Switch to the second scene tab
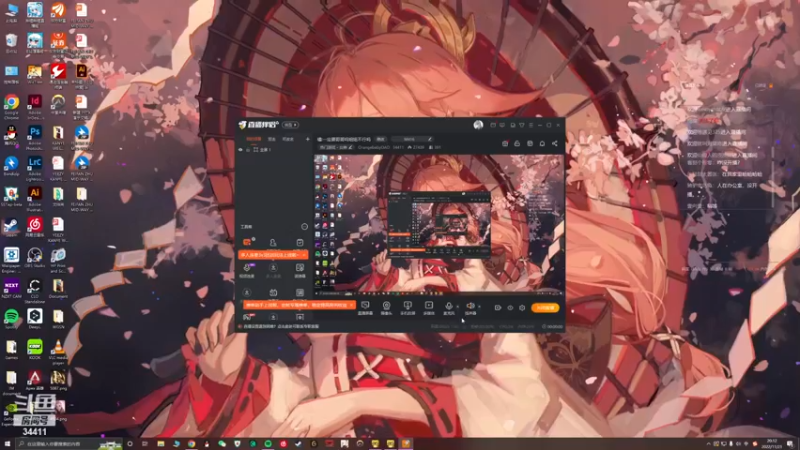 coord(272,139)
